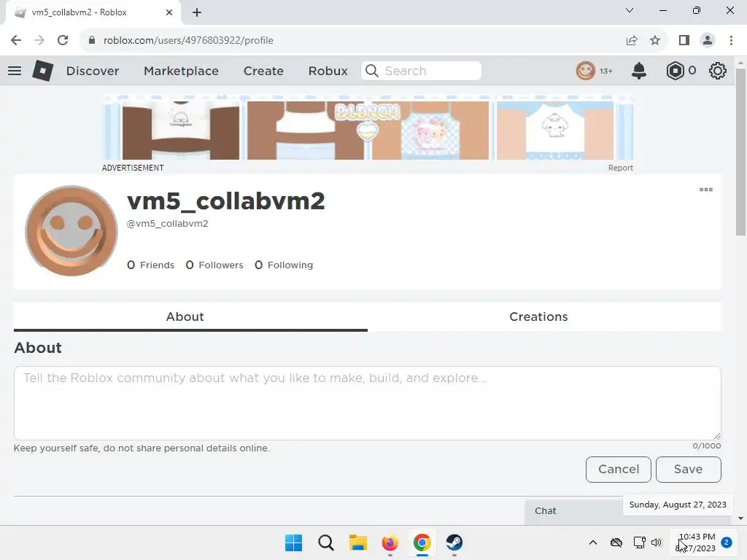View the 0 Followers link
This screenshot has height=560, width=747.
214,265
